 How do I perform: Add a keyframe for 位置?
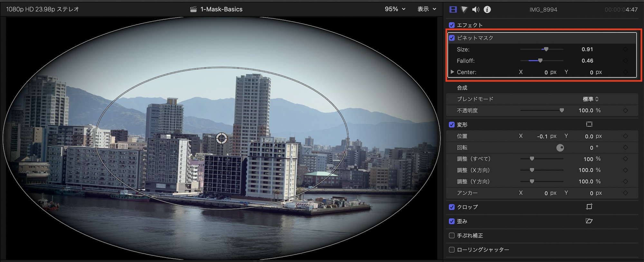click(x=625, y=136)
